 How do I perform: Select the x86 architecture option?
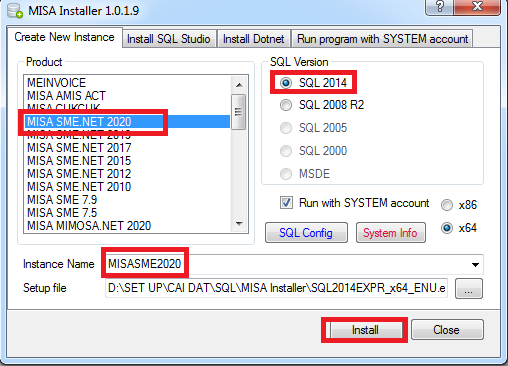point(447,205)
